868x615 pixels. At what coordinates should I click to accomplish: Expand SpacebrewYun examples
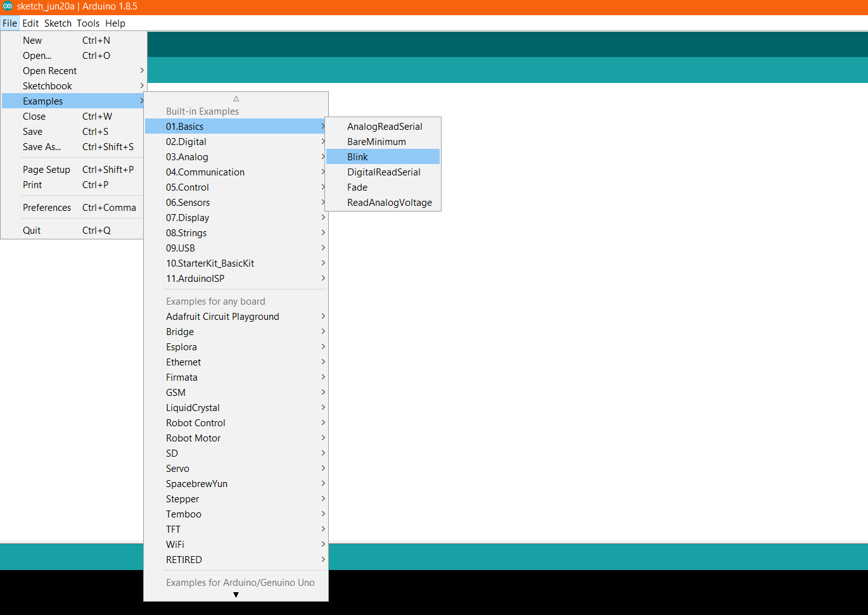click(x=236, y=484)
